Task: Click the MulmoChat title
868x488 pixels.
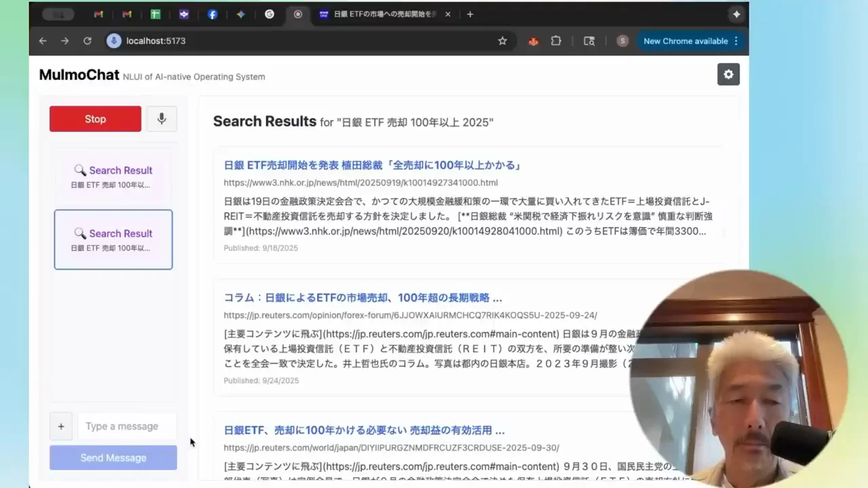Action: [79, 75]
